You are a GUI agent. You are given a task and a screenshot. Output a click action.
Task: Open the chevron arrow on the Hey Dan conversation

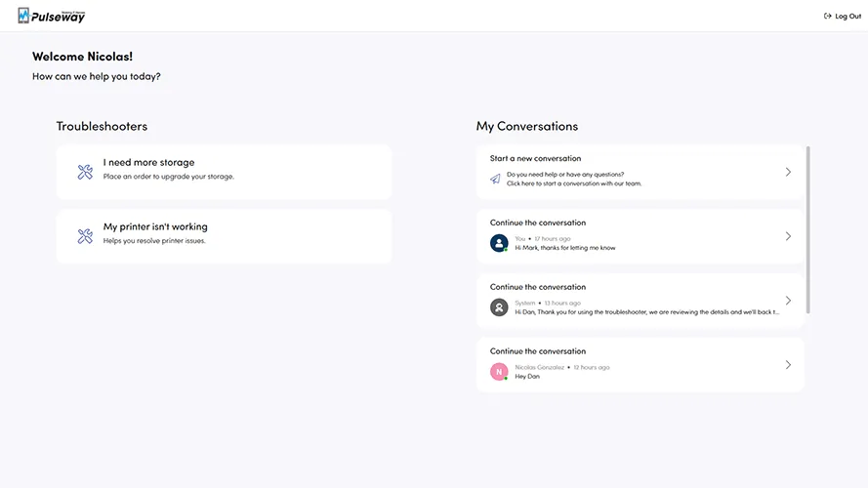tap(788, 365)
